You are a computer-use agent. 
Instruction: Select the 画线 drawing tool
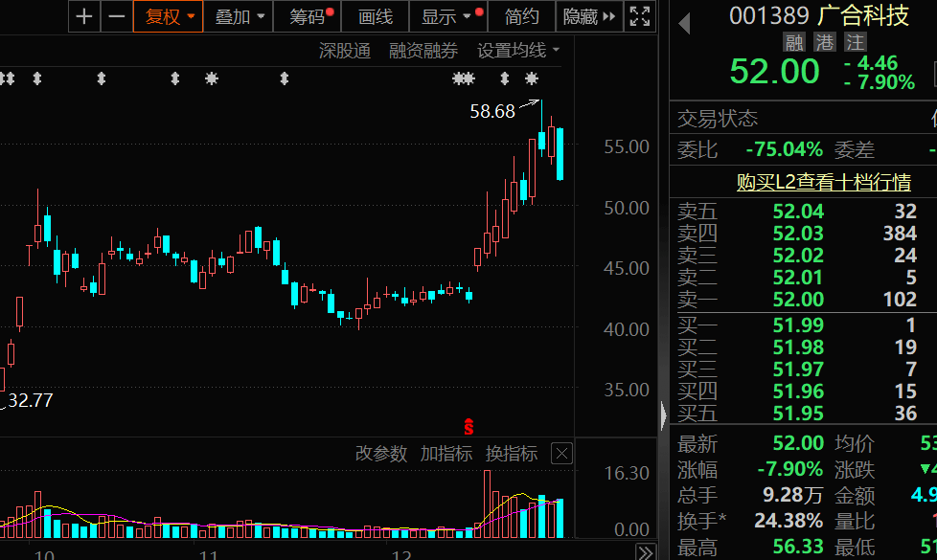pos(374,16)
